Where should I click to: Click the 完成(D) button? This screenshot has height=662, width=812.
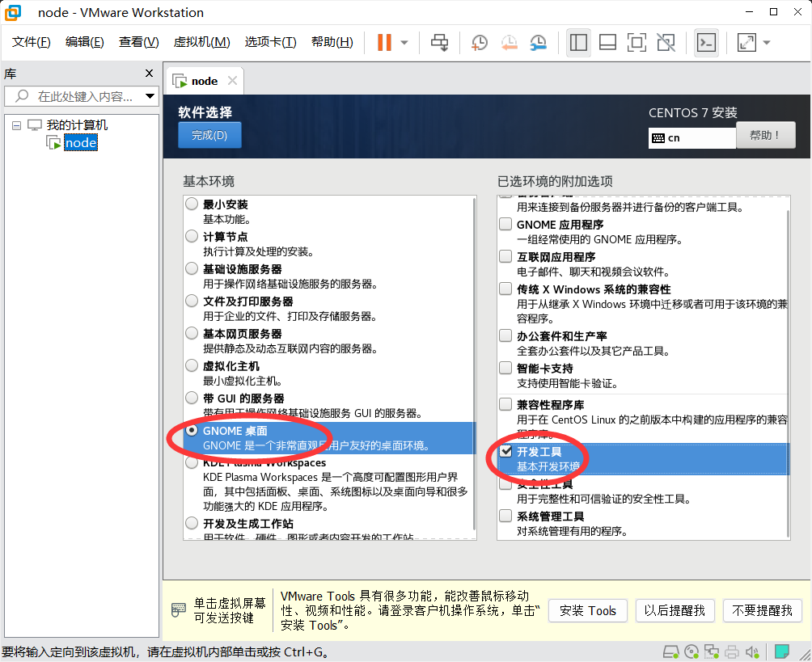[209, 135]
